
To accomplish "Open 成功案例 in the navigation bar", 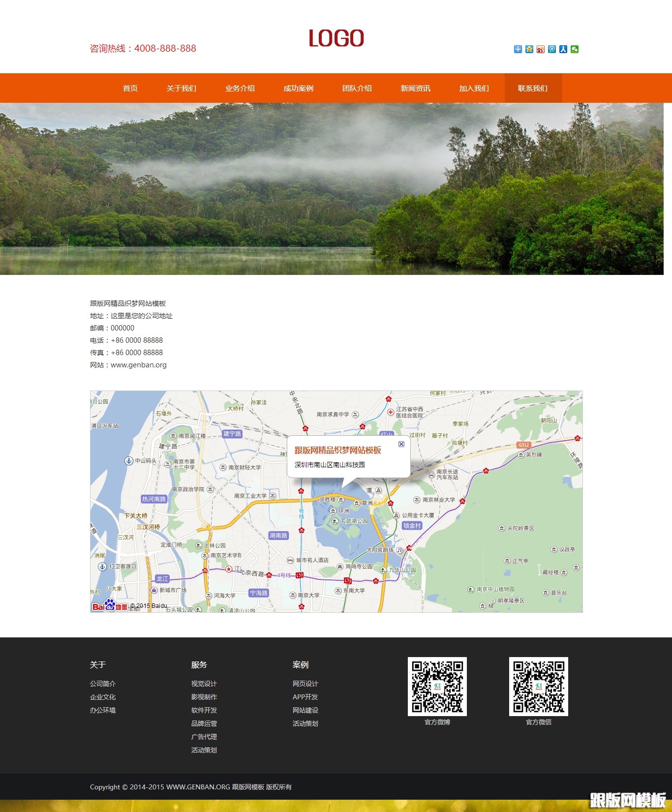I will [x=298, y=89].
